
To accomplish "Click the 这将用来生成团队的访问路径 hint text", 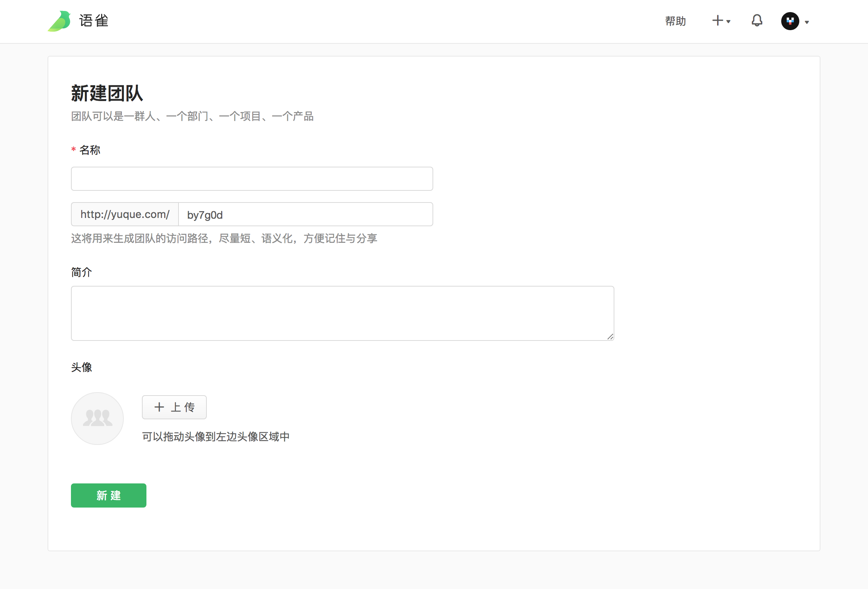I will (224, 238).
